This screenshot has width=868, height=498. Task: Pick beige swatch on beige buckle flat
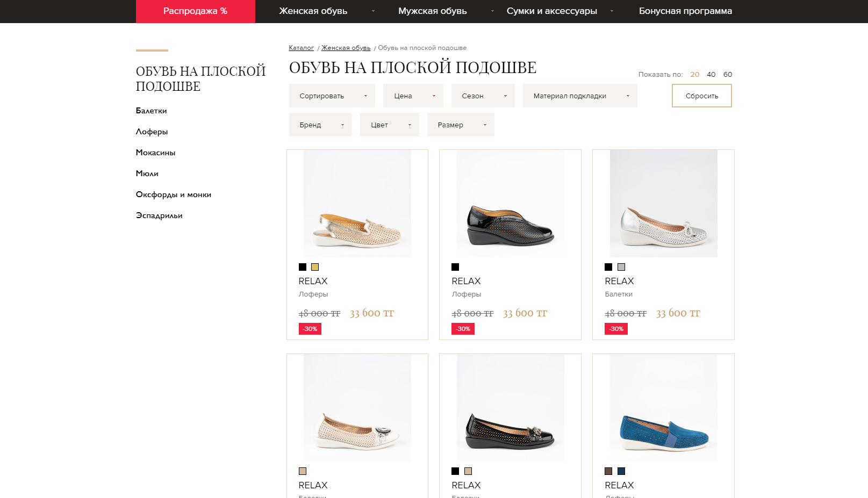click(303, 471)
